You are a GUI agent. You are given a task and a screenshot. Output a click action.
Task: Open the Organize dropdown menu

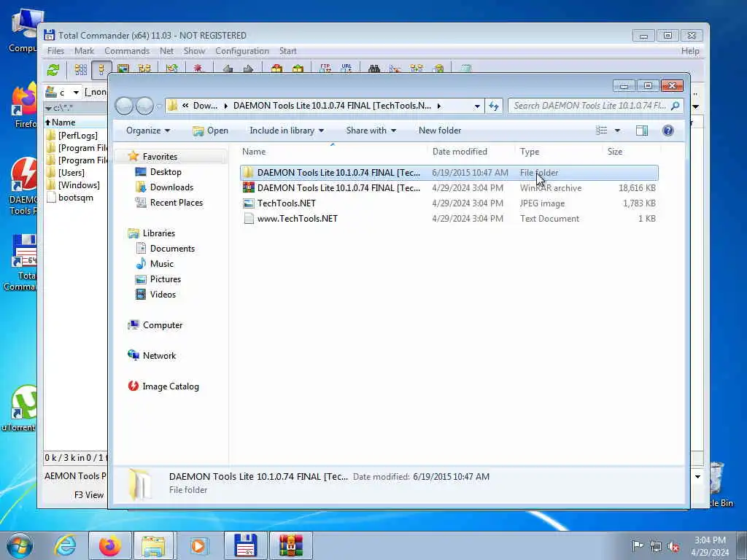pos(147,131)
